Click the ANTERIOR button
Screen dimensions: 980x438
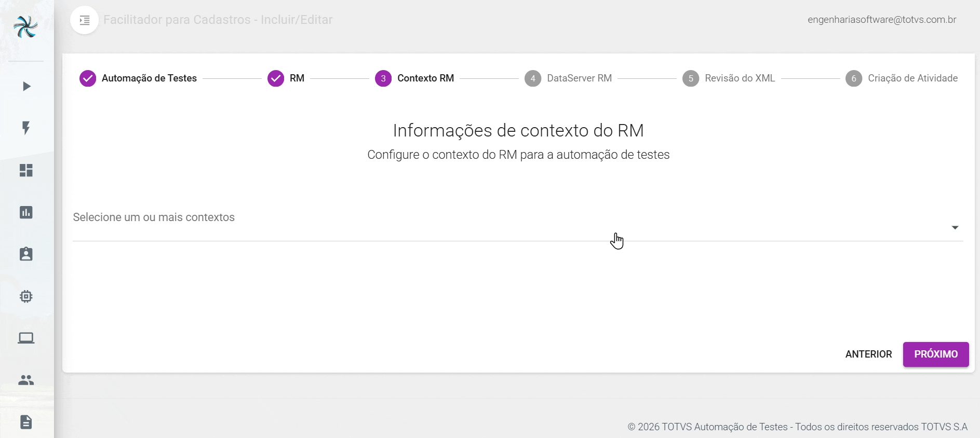tap(868, 354)
